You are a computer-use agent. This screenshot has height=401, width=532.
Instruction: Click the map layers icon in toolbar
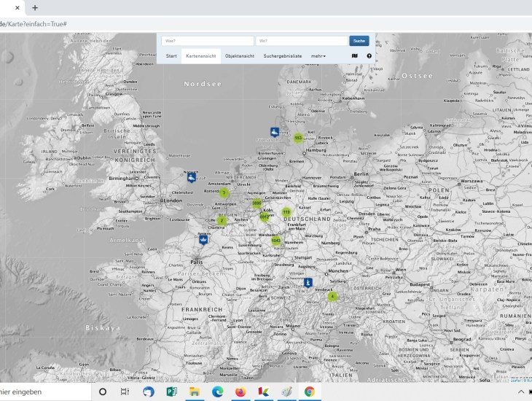click(x=355, y=56)
